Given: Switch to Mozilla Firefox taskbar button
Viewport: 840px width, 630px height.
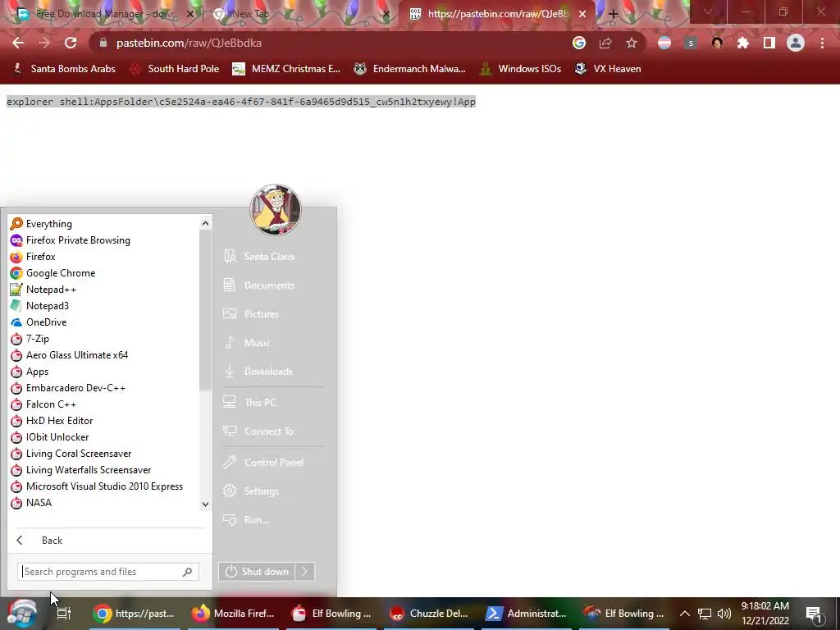Looking at the screenshot, I should 234,614.
